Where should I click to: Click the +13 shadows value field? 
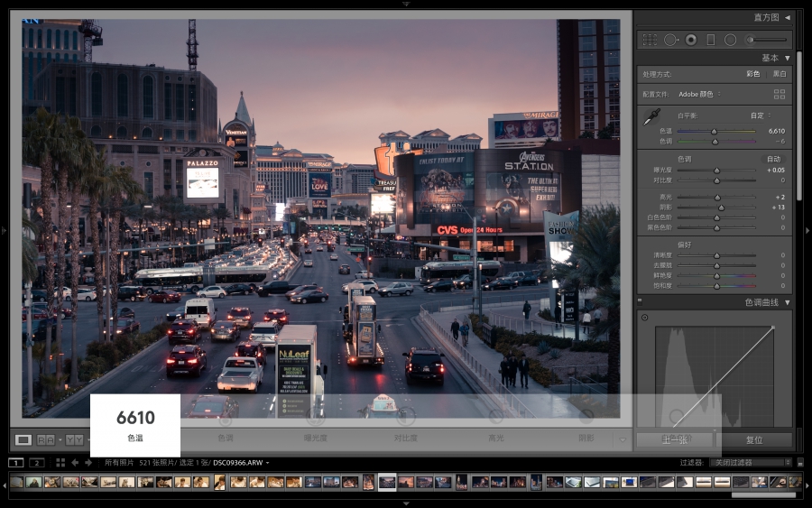tap(779, 208)
